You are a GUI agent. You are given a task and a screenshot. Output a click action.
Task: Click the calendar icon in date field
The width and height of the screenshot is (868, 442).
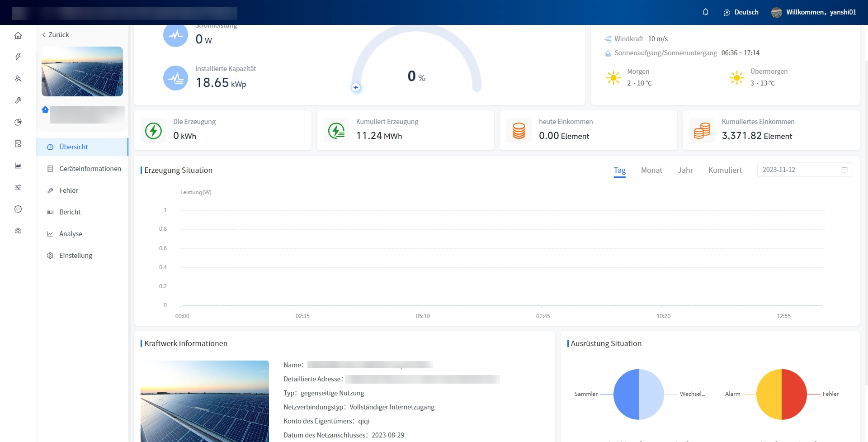pyautogui.click(x=844, y=170)
